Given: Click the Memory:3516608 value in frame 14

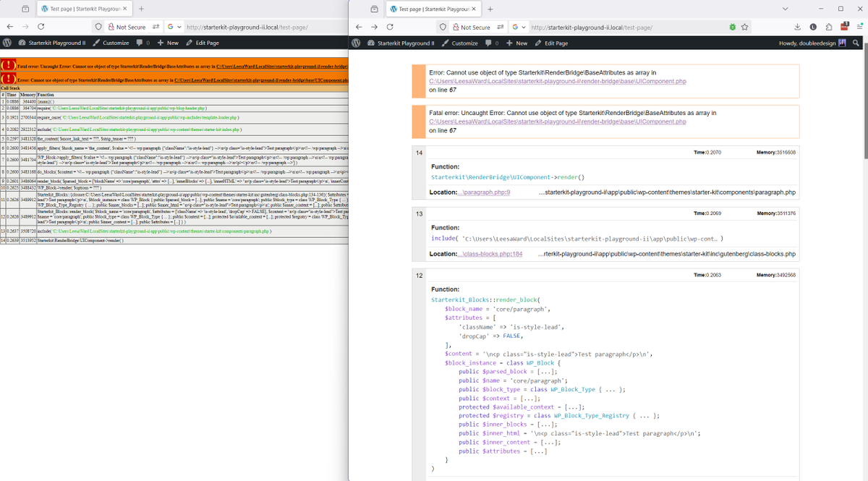Looking at the screenshot, I should (775, 152).
